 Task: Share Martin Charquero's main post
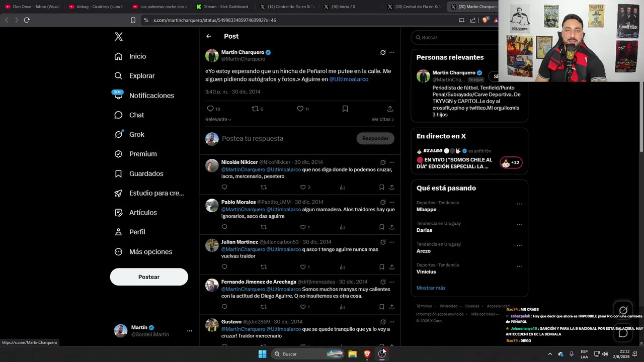coord(390,109)
